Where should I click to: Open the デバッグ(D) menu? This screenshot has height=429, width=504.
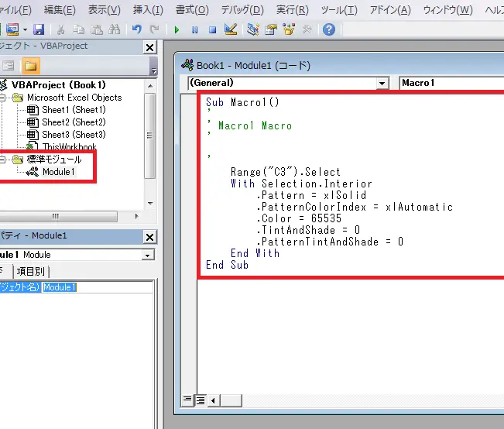[x=242, y=10]
